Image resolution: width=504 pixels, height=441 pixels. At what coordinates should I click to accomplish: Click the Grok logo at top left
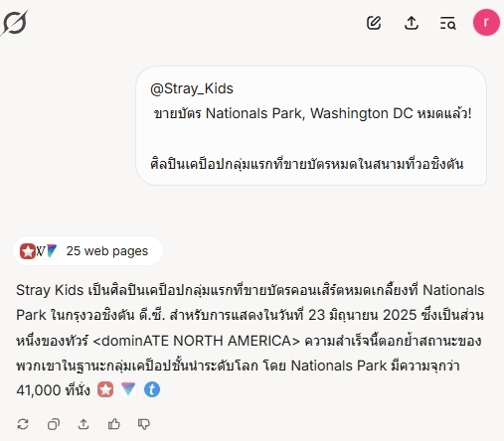coord(15,23)
